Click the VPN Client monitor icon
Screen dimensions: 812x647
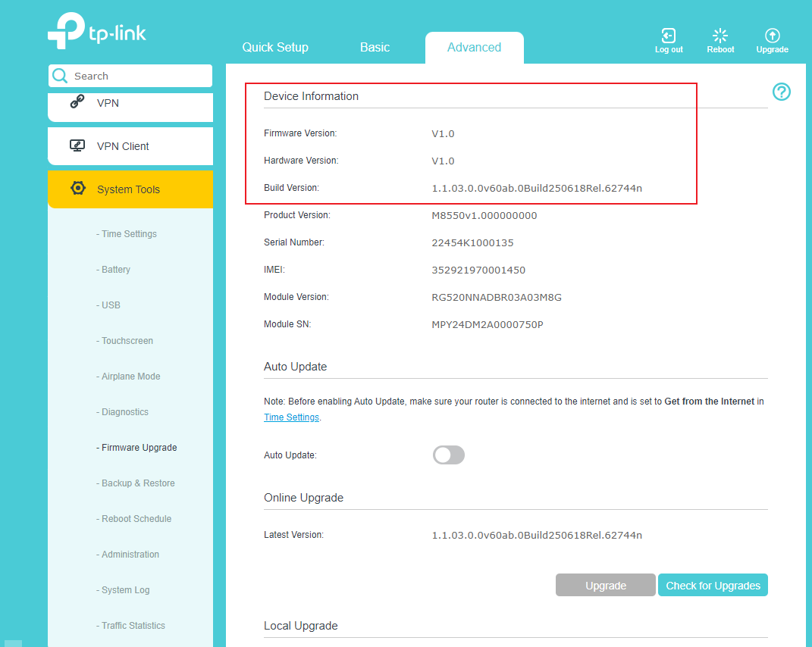(x=77, y=145)
